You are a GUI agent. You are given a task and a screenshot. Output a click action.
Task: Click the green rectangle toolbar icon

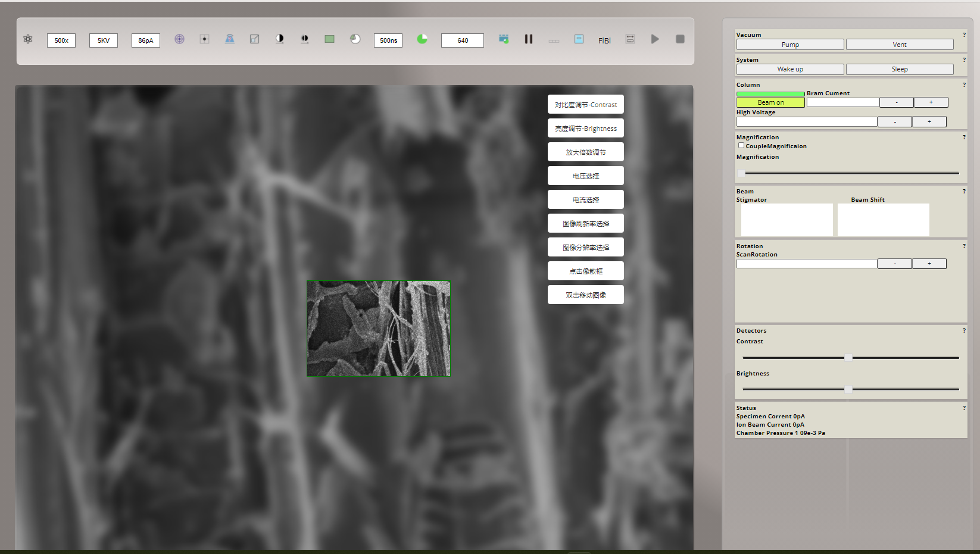[329, 39]
